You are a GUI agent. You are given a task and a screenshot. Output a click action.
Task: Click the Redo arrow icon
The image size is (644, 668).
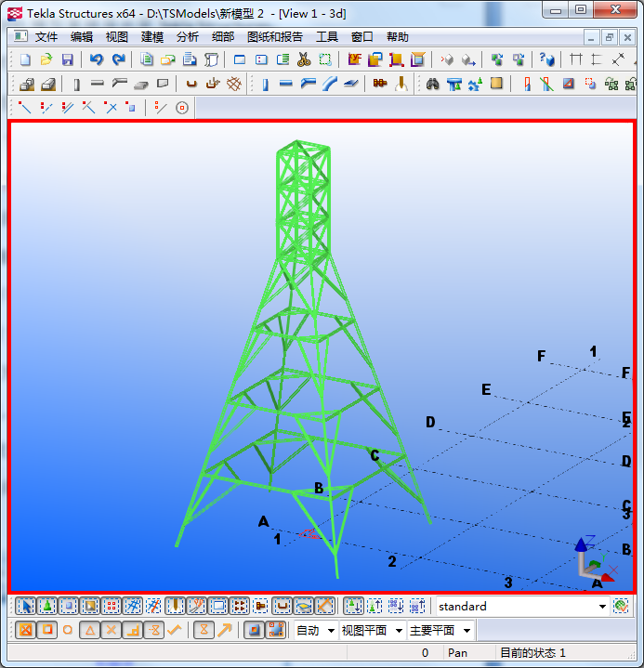[118, 59]
